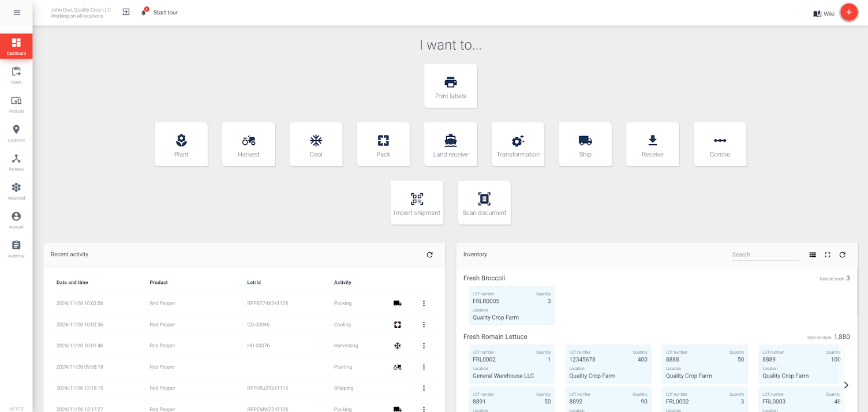
Task: Select the Plant action icon
Action: coord(181,144)
